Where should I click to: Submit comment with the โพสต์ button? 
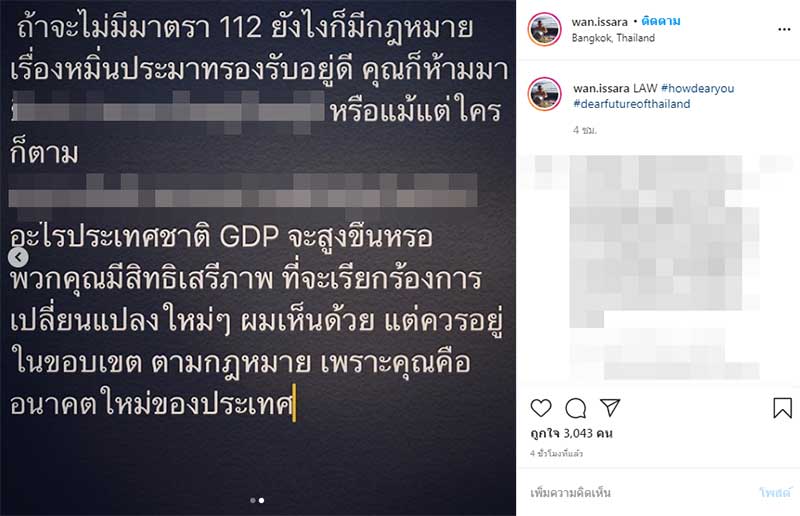pyautogui.click(x=774, y=493)
